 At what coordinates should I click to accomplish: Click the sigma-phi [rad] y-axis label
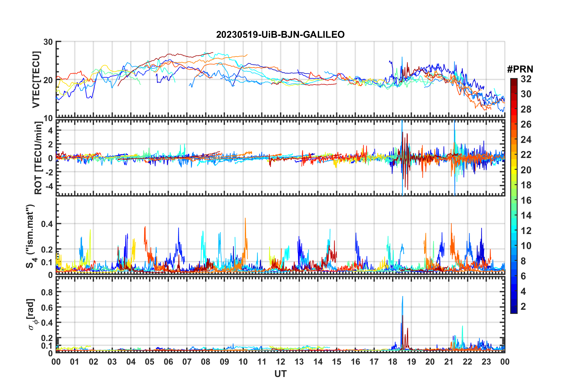tap(32, 314)
